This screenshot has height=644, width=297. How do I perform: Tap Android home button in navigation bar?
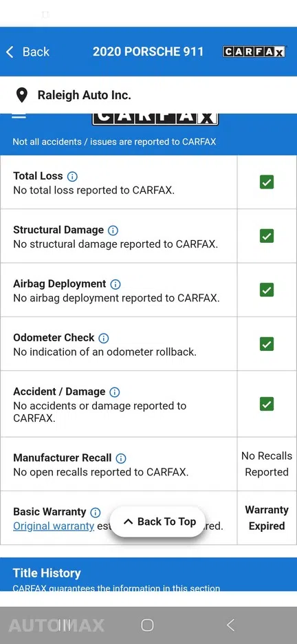[x=147, y=625]
